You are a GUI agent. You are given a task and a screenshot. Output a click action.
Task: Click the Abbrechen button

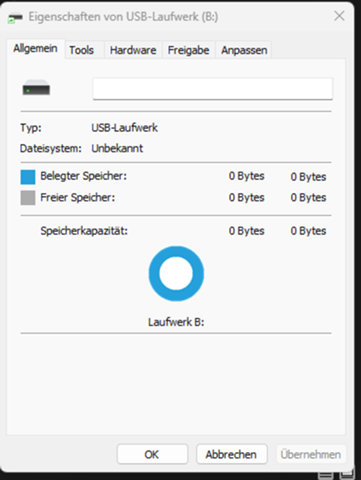[232, 454]
